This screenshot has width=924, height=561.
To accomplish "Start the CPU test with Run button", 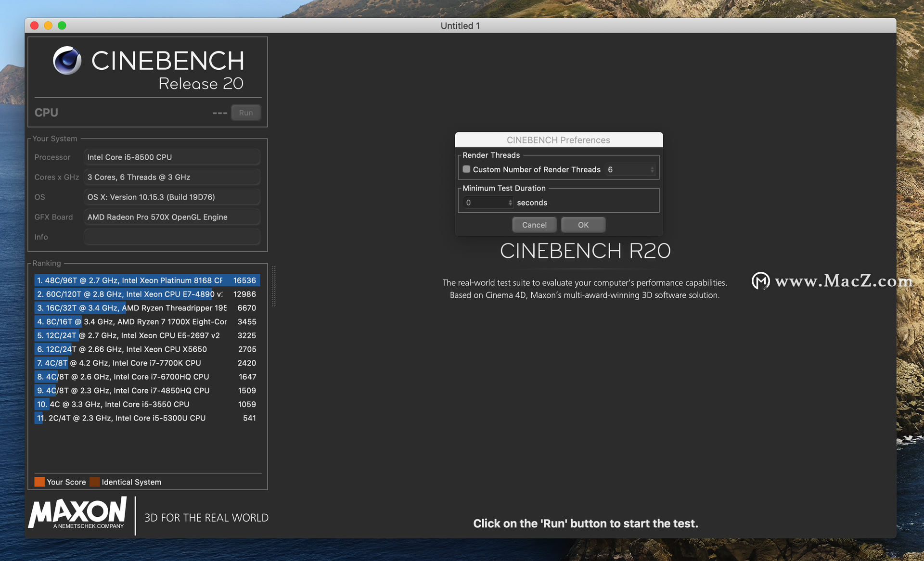I will tap(246, 113).
